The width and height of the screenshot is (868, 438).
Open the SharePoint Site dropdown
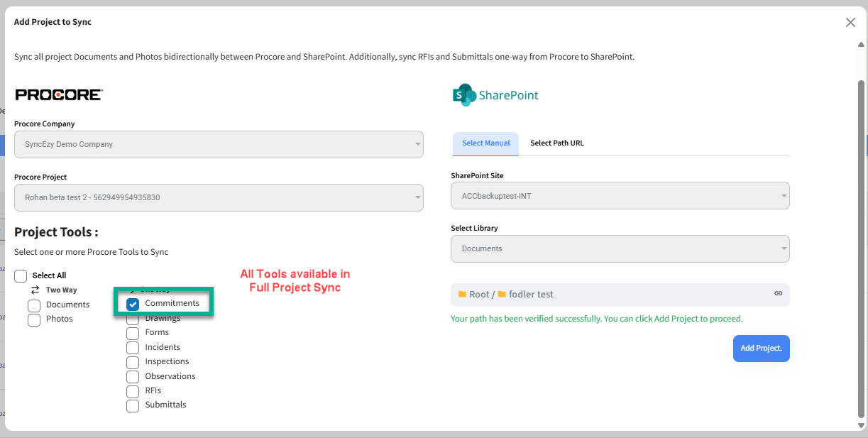point(620,196)
